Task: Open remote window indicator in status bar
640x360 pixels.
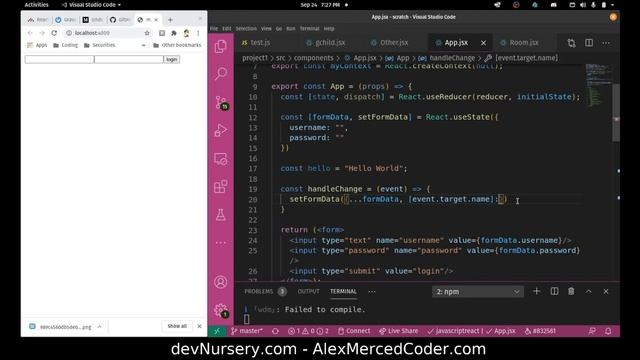Action: [x=217, y=331]
